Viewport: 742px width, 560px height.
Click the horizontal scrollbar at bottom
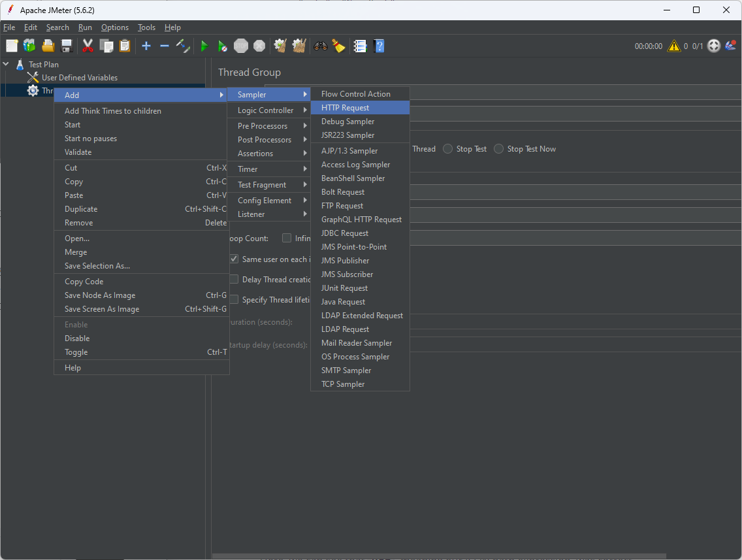tap(439, 556)
